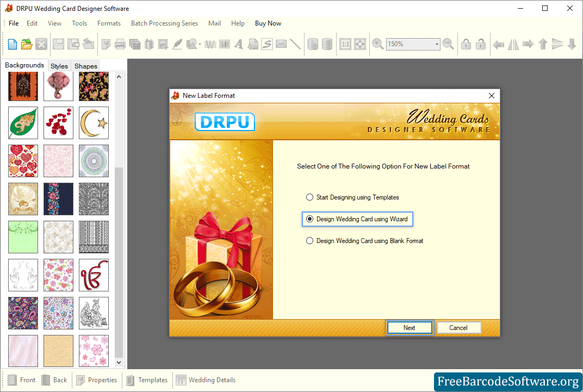Click the first floppy disk Save icon

58,44
